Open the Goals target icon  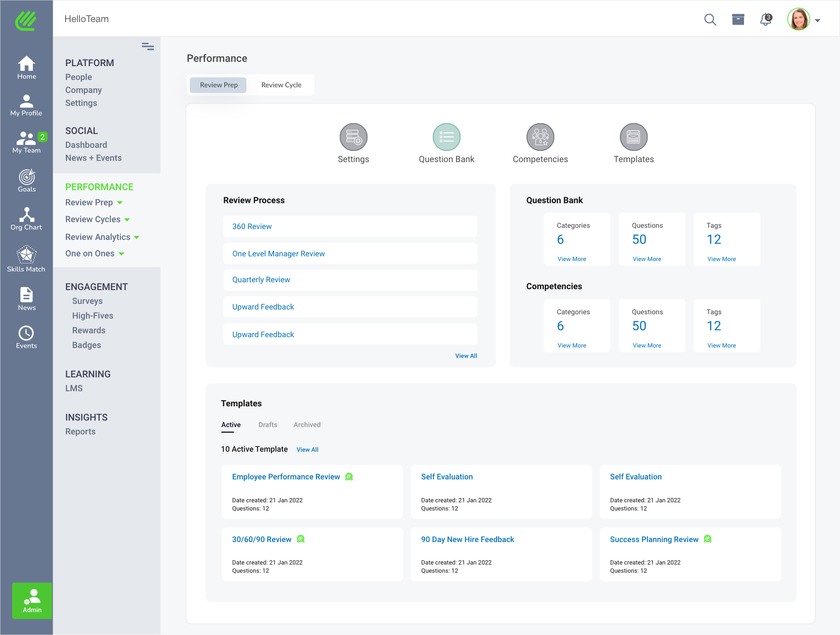26,181
